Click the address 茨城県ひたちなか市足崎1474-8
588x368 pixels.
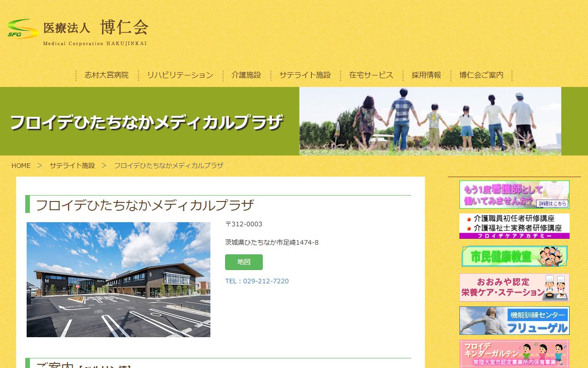click(272, 242)
